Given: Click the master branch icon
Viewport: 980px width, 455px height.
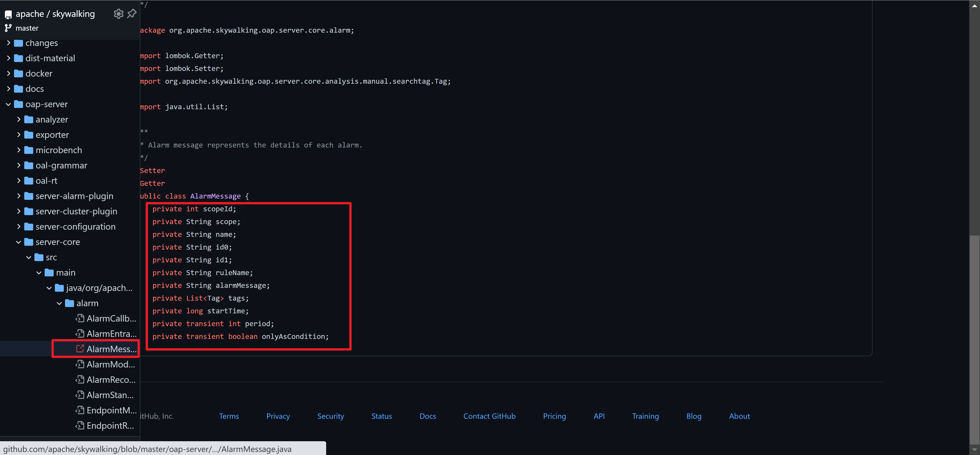Looking at the screenshot, I should point(8,28).
